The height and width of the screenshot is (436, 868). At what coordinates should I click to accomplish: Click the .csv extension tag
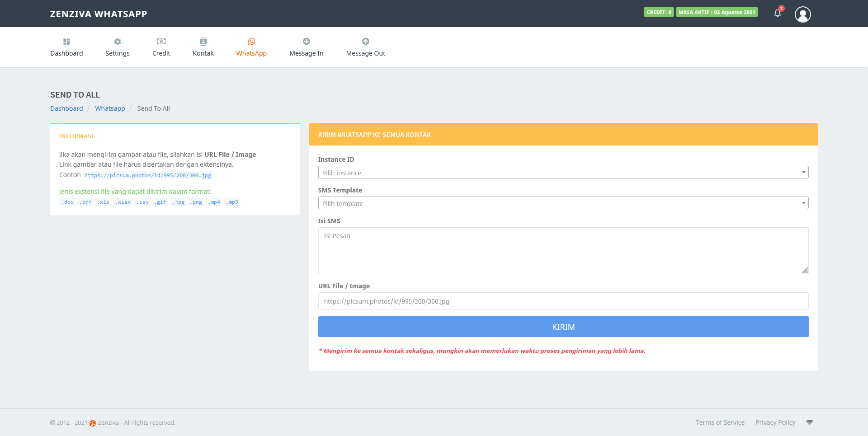[x=142, y=202]
